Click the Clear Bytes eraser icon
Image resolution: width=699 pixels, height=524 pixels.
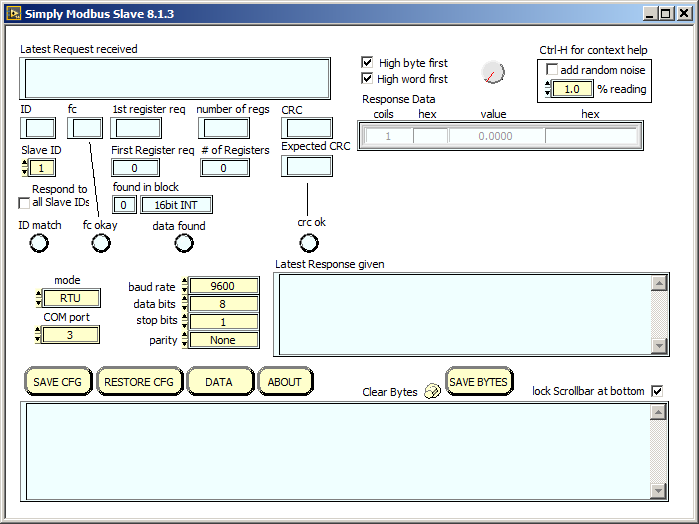(x=432, y=391)
